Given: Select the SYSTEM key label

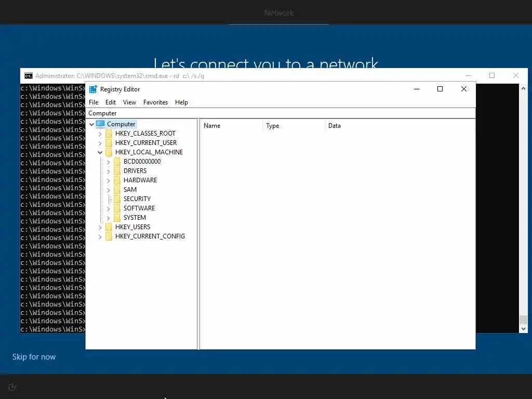Looking at the screenshot, I should point(135,218).
